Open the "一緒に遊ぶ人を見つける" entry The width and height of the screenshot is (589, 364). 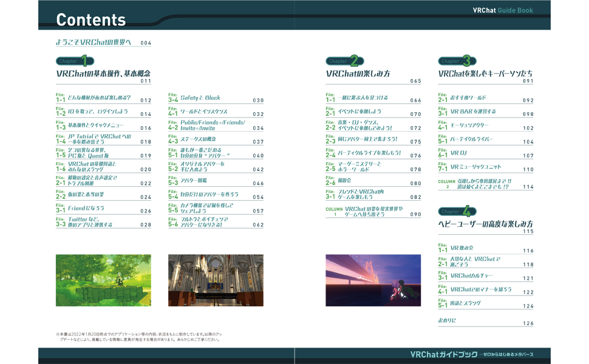(363, 98)
